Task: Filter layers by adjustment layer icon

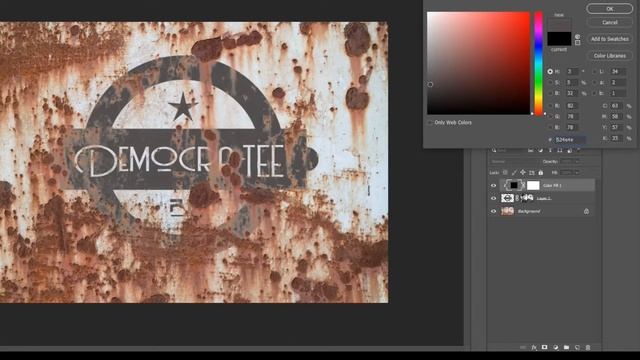Action: pyautogui.click(x=540, y=151)
